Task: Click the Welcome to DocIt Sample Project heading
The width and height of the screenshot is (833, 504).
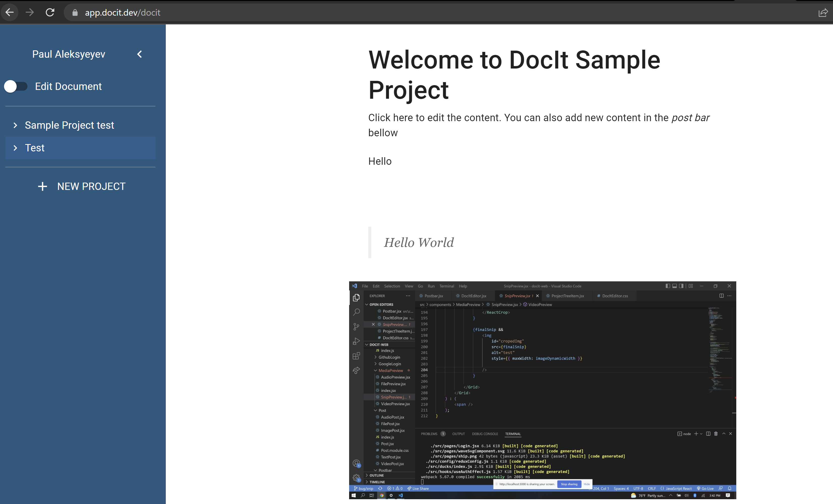Action: click(x=514, y=75)
